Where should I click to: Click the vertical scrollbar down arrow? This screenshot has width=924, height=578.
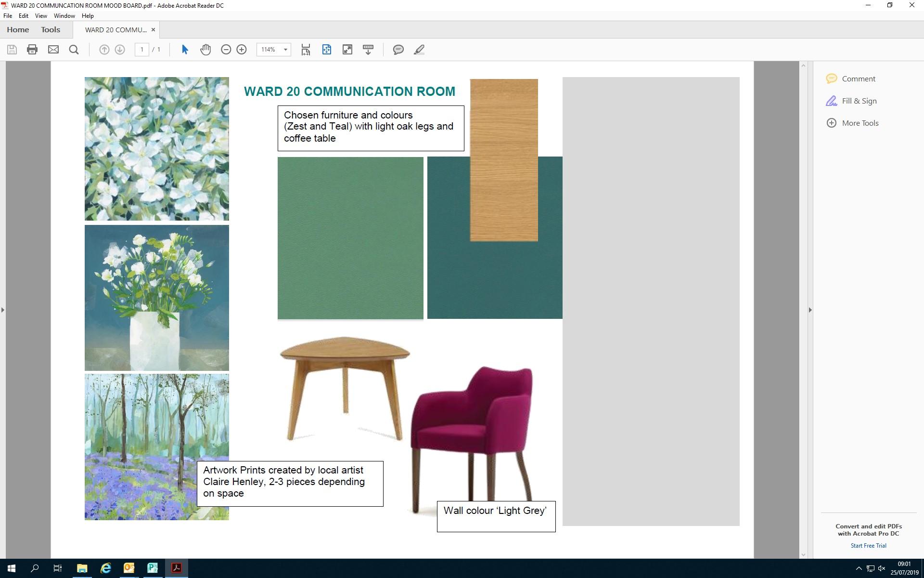(x=803, y=555)
